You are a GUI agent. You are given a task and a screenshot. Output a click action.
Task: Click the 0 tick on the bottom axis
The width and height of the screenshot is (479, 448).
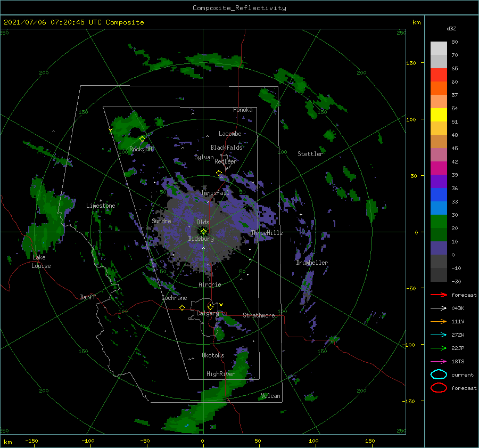202,441
